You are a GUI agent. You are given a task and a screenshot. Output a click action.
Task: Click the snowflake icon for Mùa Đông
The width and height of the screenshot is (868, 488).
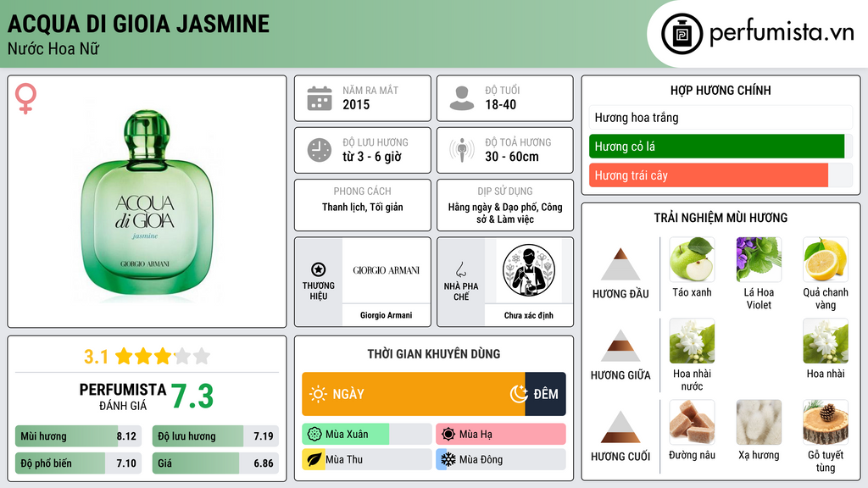tap(448, 459)
